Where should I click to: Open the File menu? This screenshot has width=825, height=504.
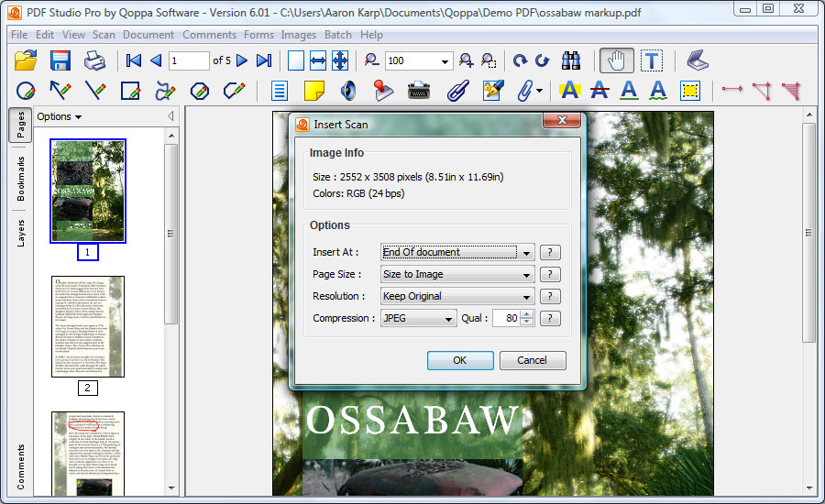click(x=19, y=35)
